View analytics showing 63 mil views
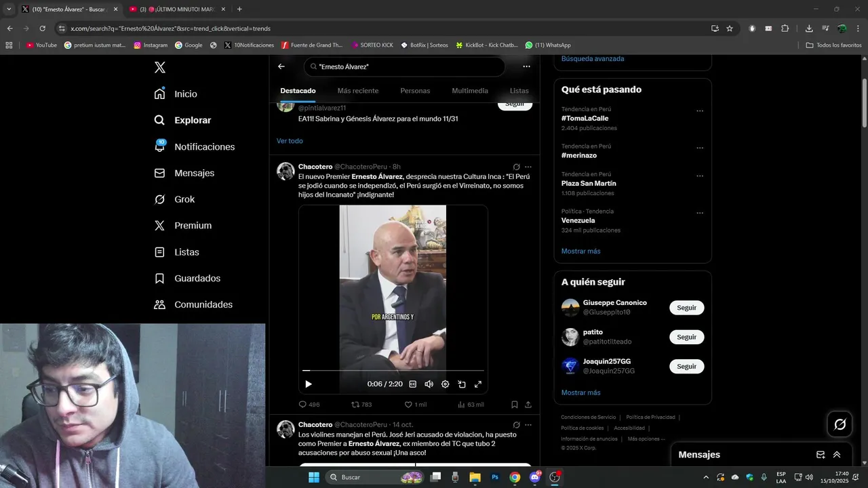This screenshot has width=868, height=488. 471,405
